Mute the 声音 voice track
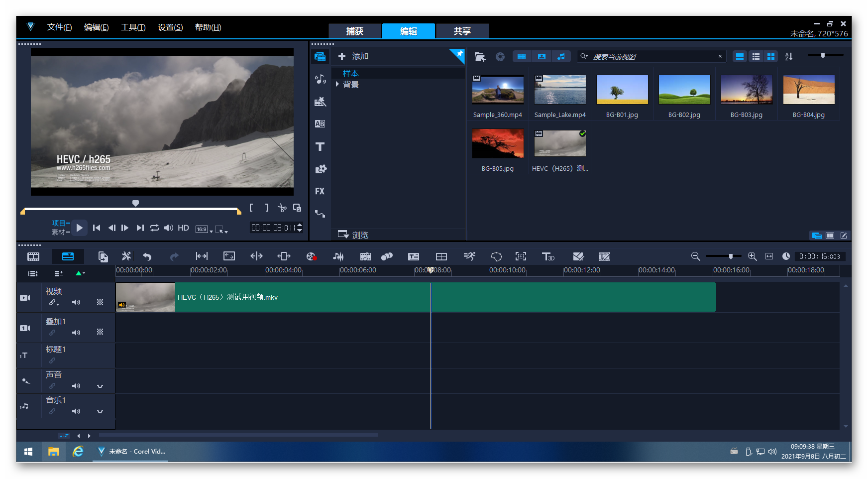 76,386
